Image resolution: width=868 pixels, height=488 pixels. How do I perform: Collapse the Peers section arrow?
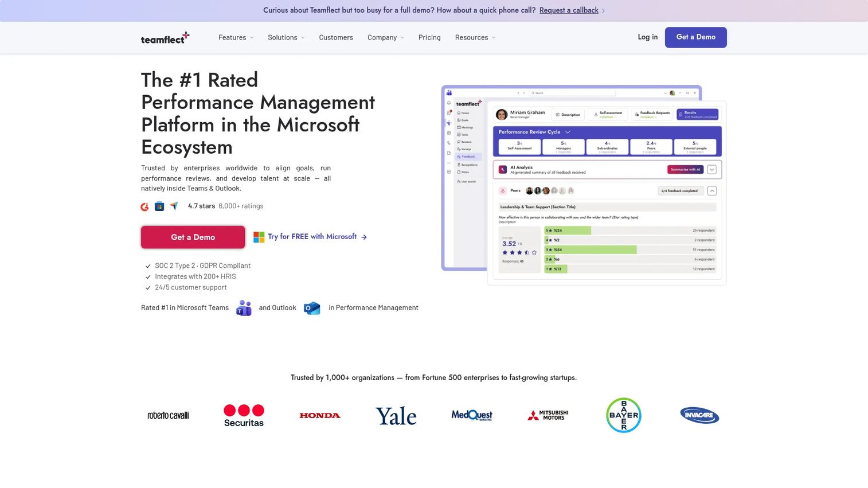(712, 191)
